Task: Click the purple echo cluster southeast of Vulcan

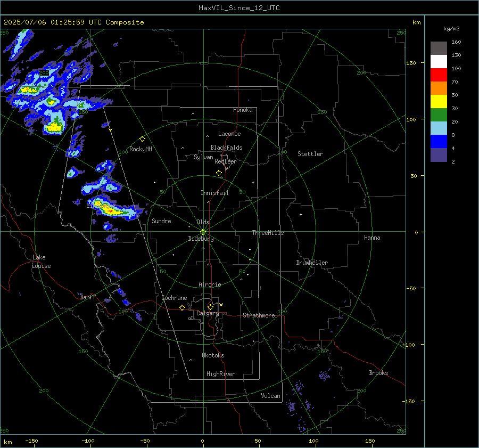Action: click(292, 407)
